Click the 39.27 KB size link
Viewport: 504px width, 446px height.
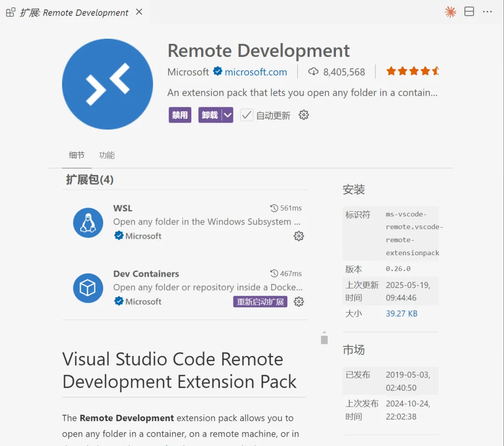click(401, 314)
